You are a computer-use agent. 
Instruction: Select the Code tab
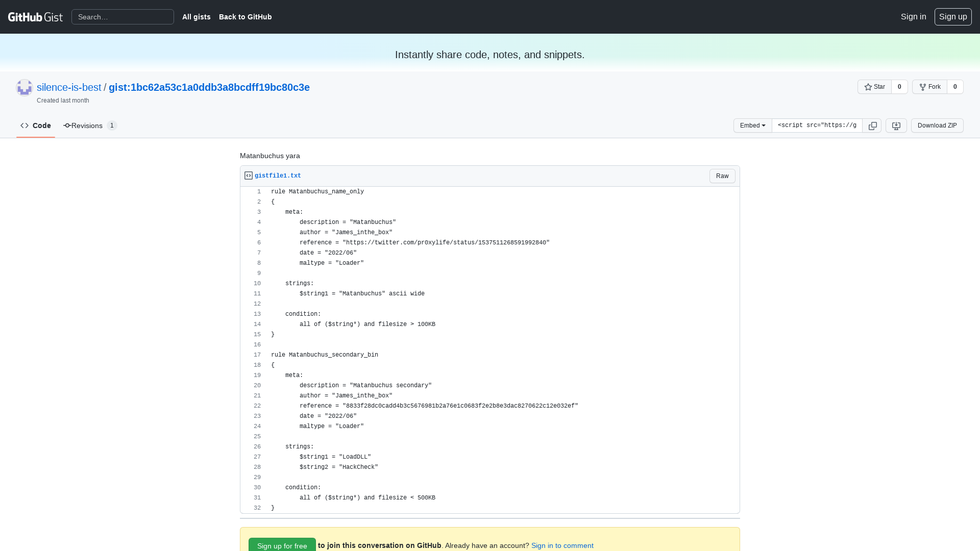coord(41,126)
